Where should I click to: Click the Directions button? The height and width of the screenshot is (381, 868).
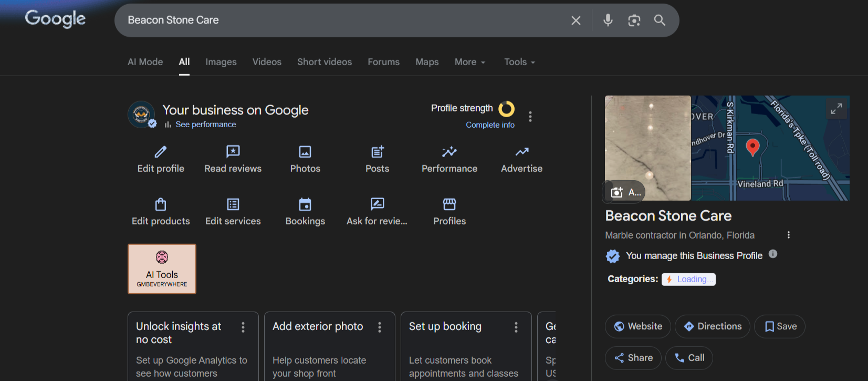pos(712,326)
